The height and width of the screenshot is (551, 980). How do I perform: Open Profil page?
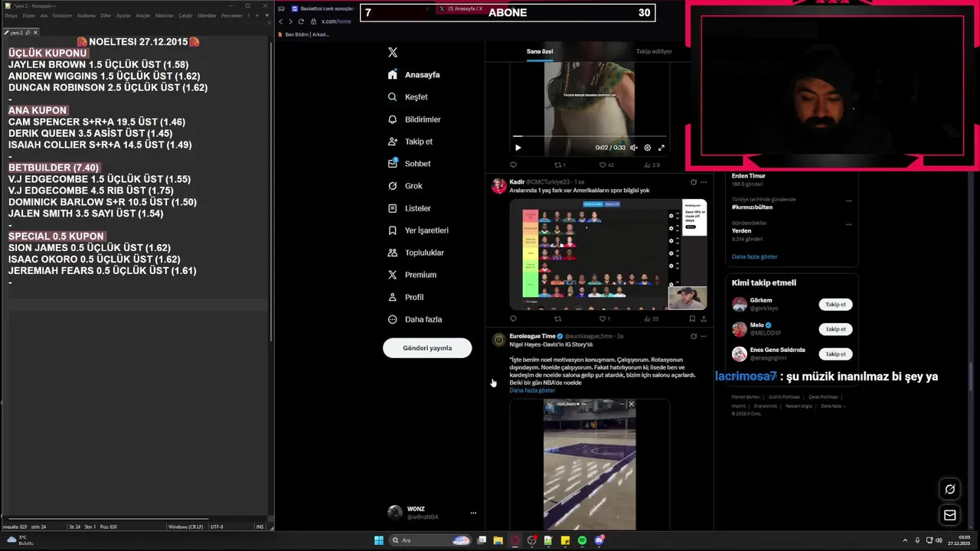[405, 297]
